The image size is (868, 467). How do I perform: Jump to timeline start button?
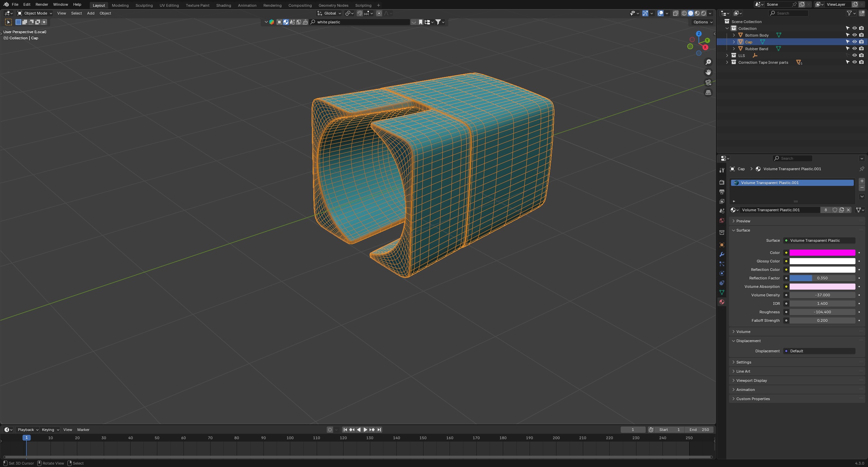coord(345,430)
